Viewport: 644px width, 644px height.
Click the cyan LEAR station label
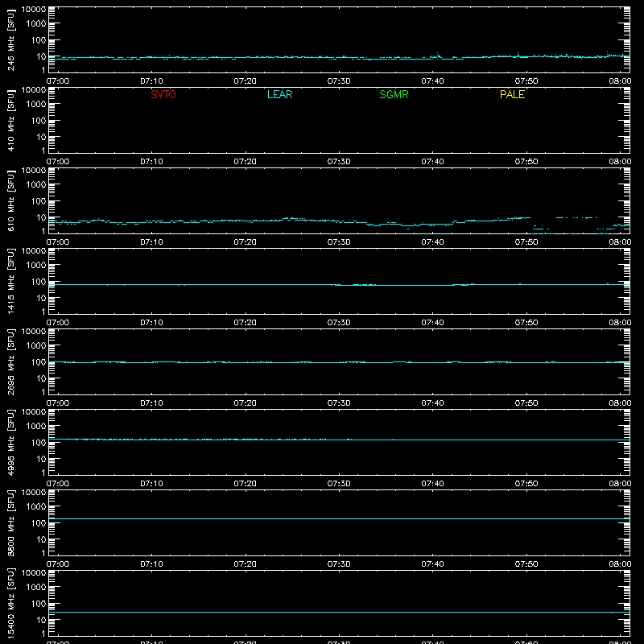point(279,94)
